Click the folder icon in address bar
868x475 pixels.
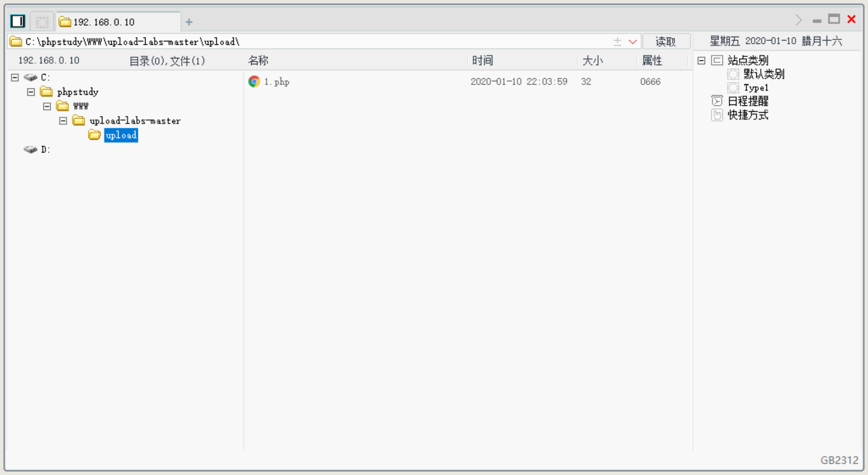pyautogui.click(x=16, y=41)
